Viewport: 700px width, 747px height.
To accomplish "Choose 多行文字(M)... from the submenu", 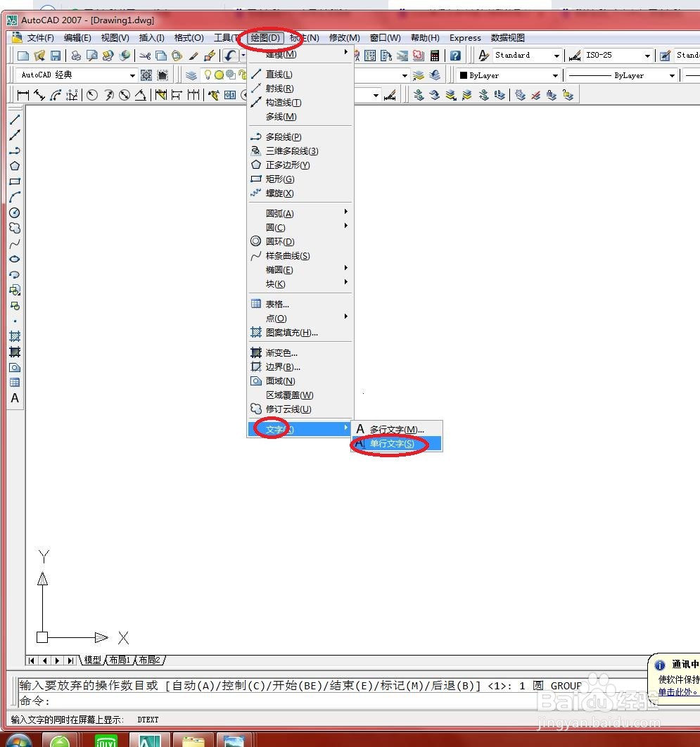I will (x=397, y=429).
